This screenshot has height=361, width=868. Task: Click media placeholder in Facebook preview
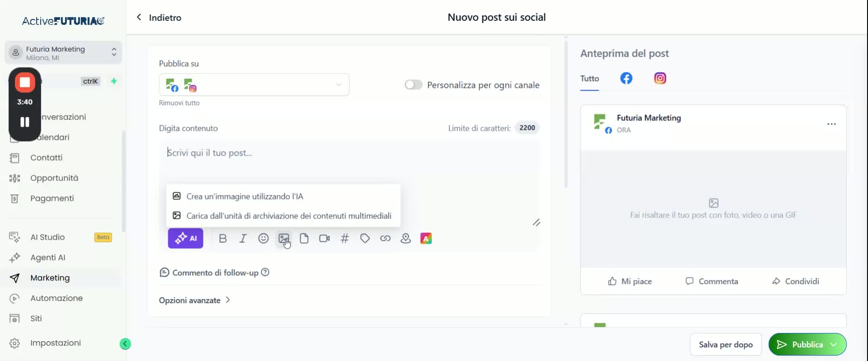click(713, 209)
